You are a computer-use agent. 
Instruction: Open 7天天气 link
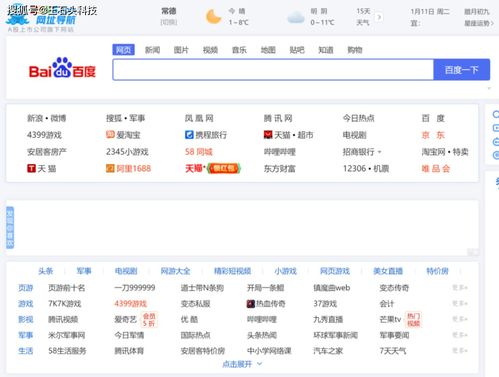coord(393,351)
